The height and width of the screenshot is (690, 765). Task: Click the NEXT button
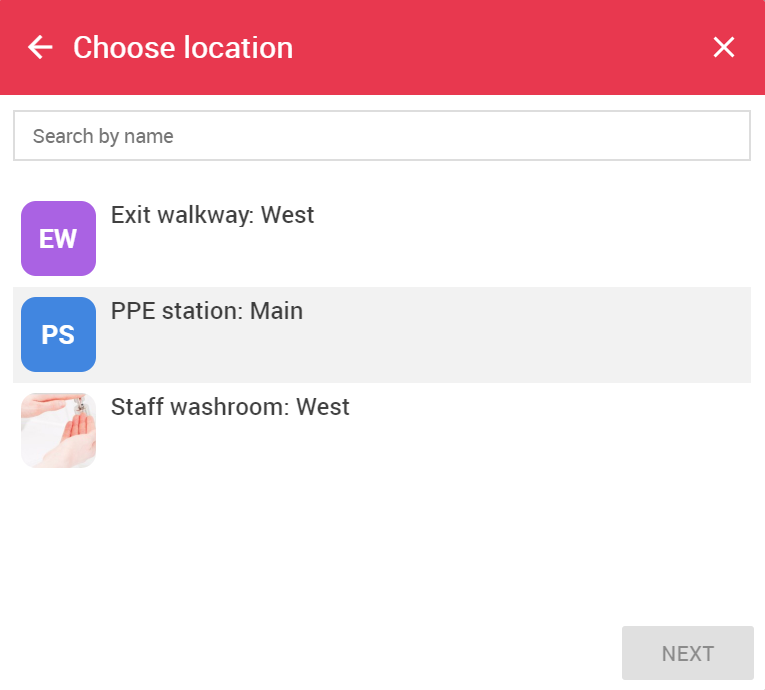(x=688, y=653)
